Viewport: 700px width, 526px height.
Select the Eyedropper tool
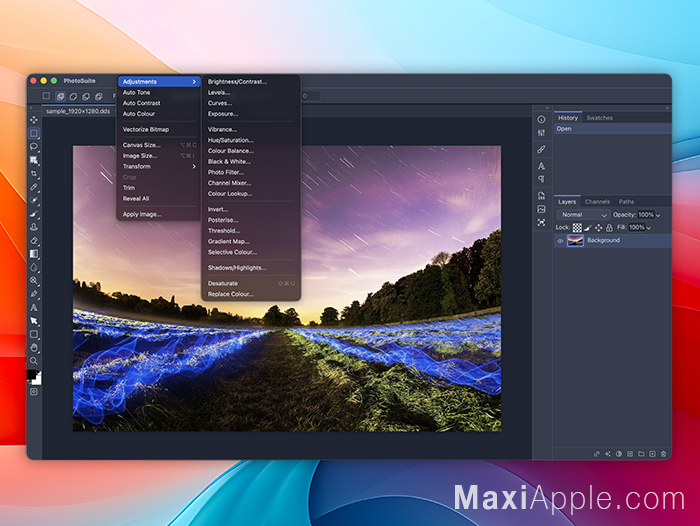pos(34,187)
